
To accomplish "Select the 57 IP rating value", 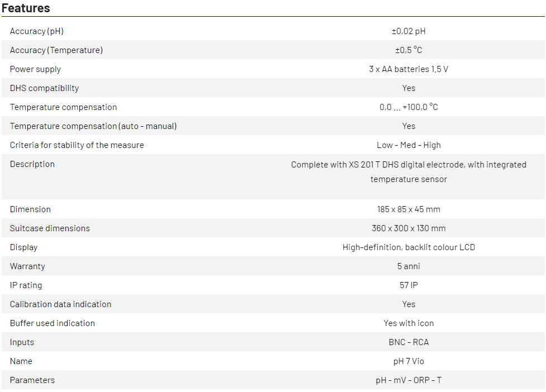I will point(409,285).
